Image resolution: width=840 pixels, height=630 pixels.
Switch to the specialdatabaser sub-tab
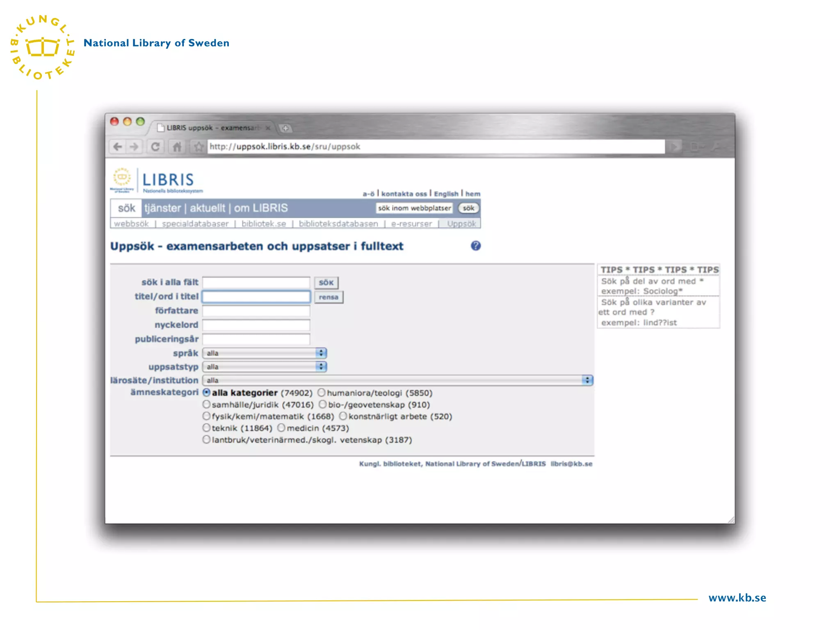click(x=195, y=224)
